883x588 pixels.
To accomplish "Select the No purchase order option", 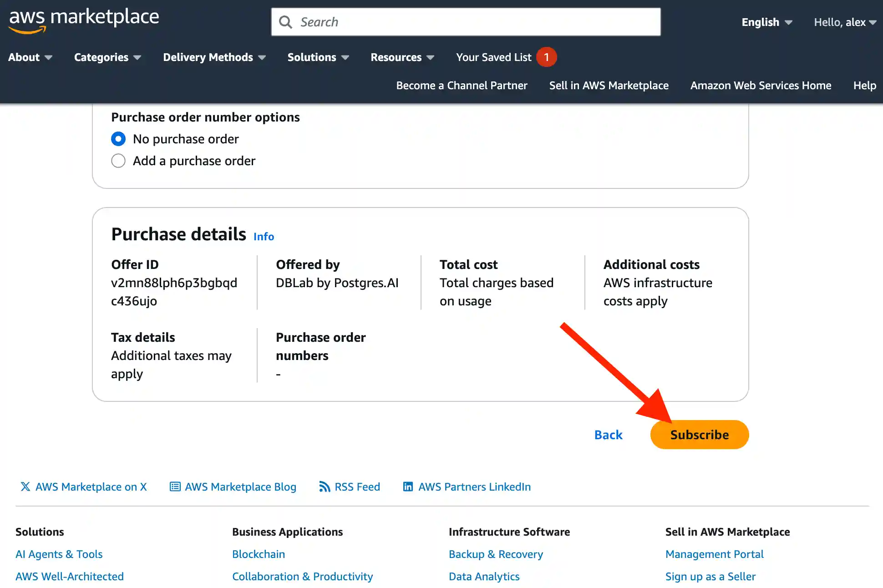I will pos(118,139).
